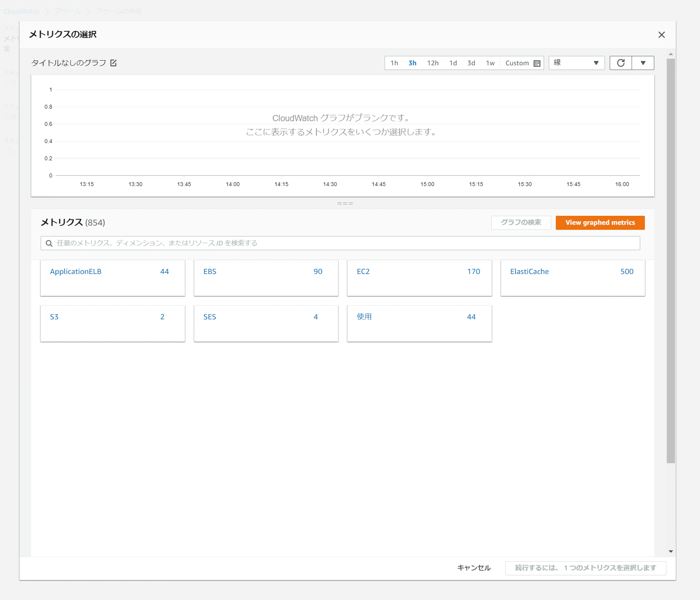Click the メトリクス (854) heading
The height and width of the screenshot is (600, 700).
73,222
